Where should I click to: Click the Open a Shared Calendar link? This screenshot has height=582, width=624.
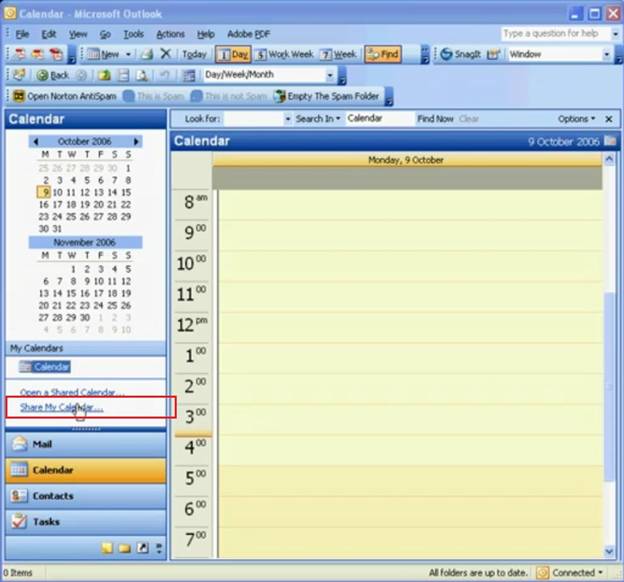pyautogui.click(x=72, y=393)
